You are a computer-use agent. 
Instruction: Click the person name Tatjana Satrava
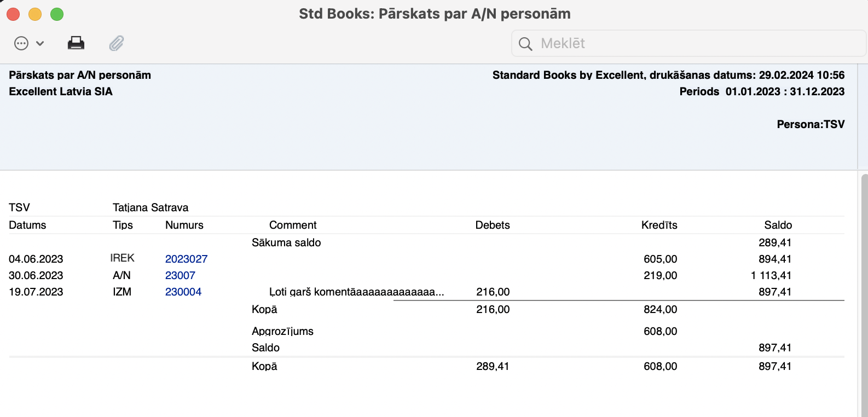151,207
